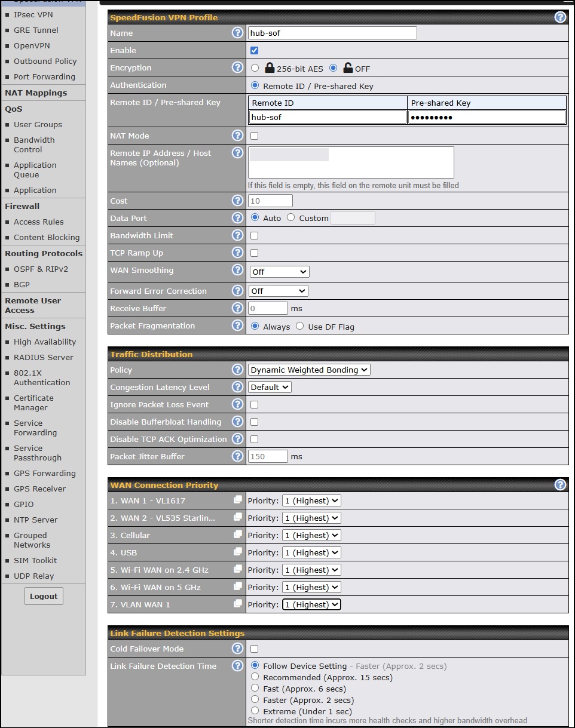This screenshot has width=575, height=728.
Task: Open TCP Ramp Up help icon
Action: click(x=237, y=253)
